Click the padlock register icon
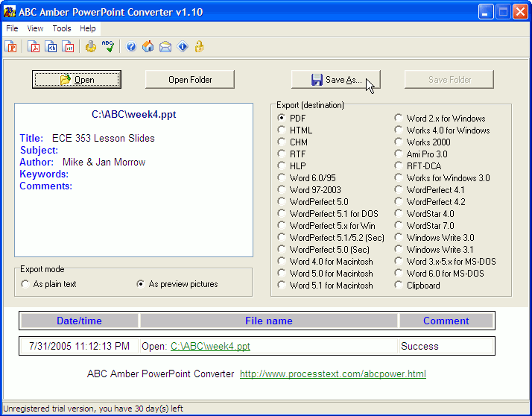Image resolution: width=532 pixels, height=416 pixels. point(199,47)
